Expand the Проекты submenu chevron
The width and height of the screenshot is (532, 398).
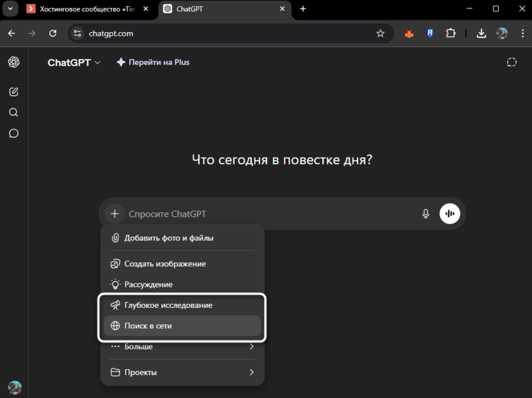coord(251,372)
